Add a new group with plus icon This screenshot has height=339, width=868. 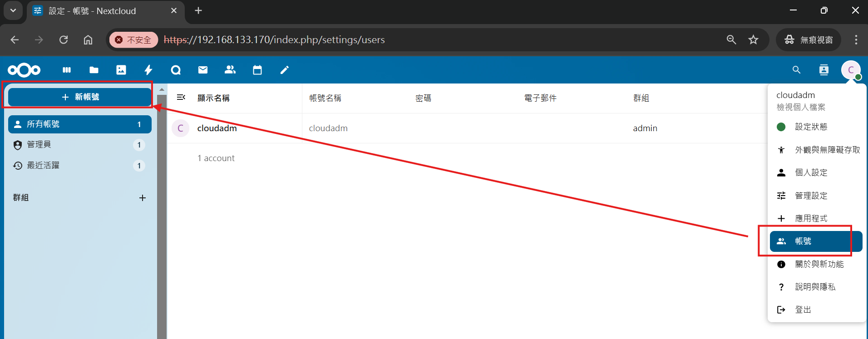point(143,198)
